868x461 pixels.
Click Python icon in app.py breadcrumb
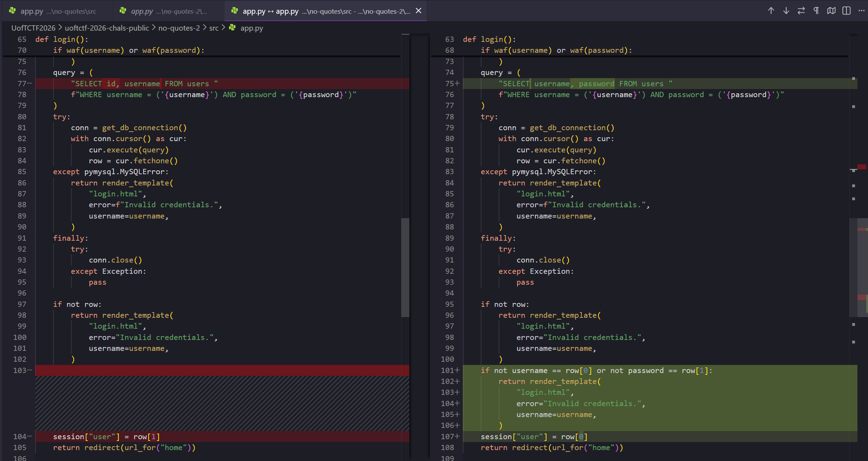232,27
